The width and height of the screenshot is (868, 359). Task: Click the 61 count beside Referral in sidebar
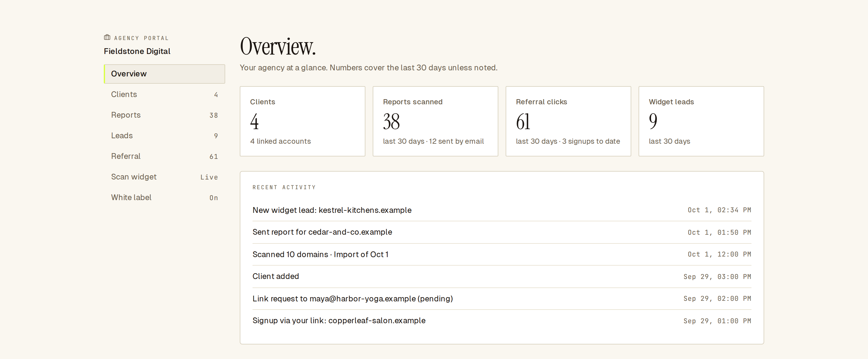(214, 156)
